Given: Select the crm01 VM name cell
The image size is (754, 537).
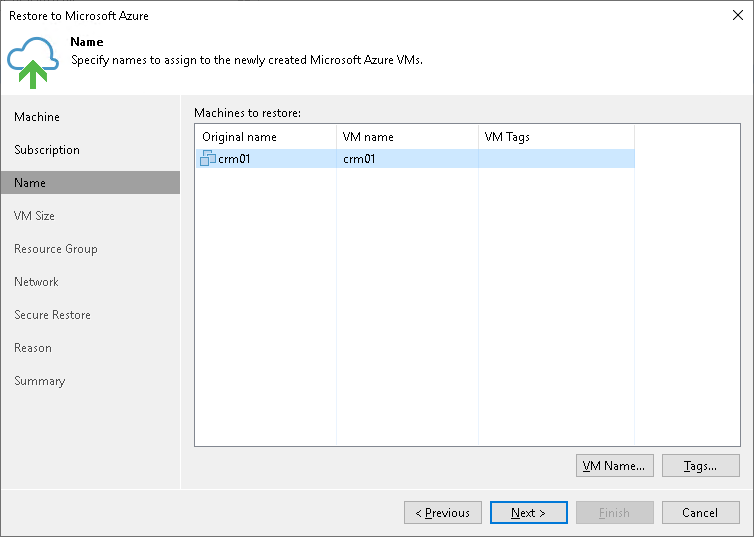Looking at the screenshot, I should point(407,159).
